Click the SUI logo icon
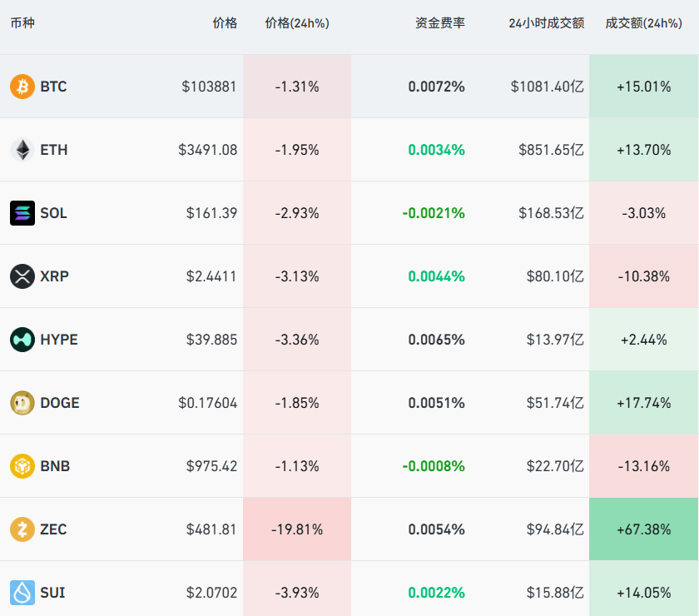 tap(22, 593)
